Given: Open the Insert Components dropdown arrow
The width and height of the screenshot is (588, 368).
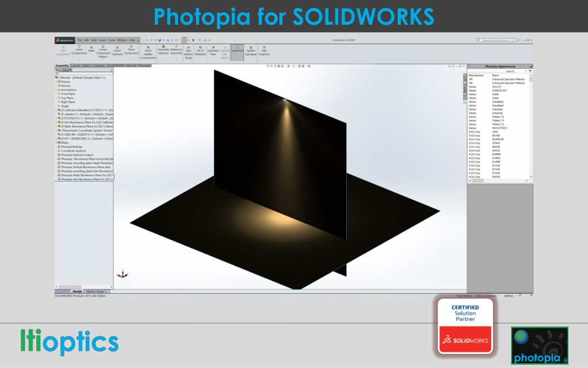Looking at the screenshot, I should pos(79,59).
